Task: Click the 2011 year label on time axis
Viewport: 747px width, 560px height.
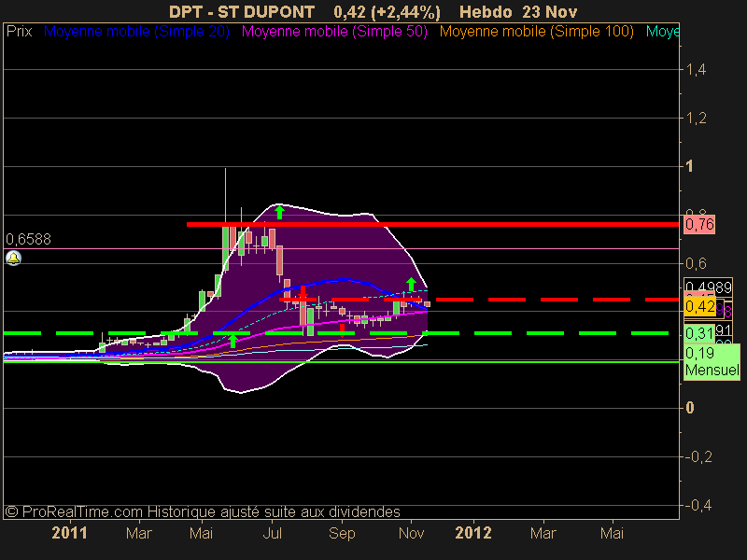Action: [x=69, y=533]
